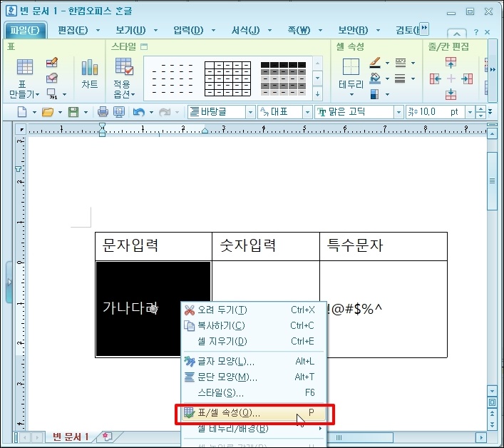Image resolution: width=504 pixels, height=448 pixels.
Task: Expand the table style gallery list
Action: 317,94
